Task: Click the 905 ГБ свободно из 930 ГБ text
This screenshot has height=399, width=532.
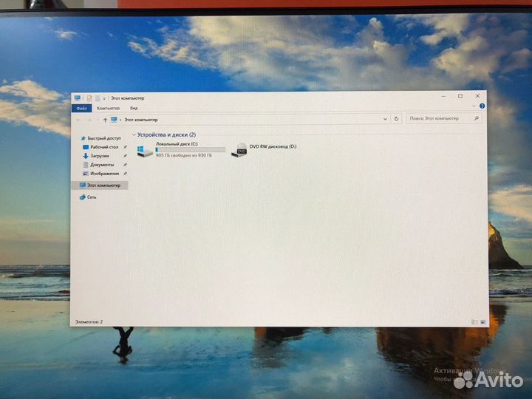Action: tap(183, 155)
